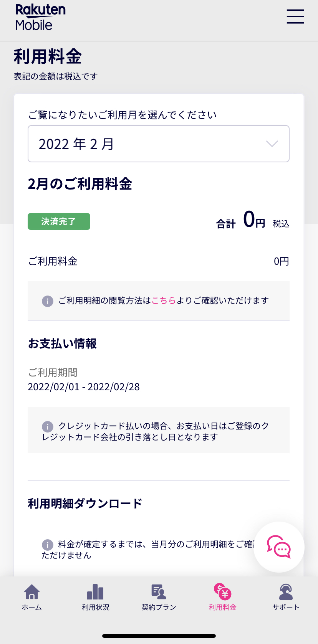The height and width of the screenshot is (644, 318).
Task: Tap the contract plan document icon
Action: pos(159,592)
